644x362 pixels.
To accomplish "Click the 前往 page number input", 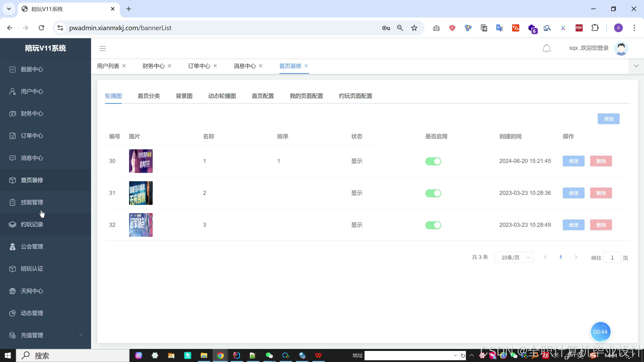I will 612,257.
